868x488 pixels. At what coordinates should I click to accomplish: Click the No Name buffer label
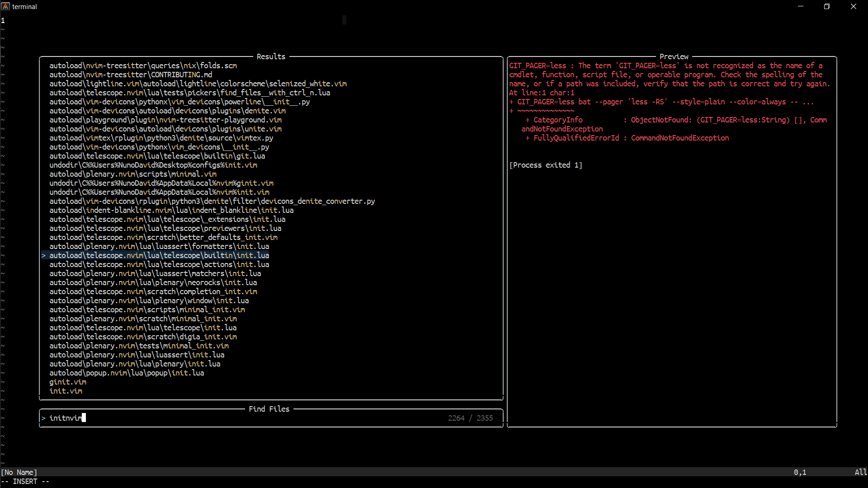(19, 472)
